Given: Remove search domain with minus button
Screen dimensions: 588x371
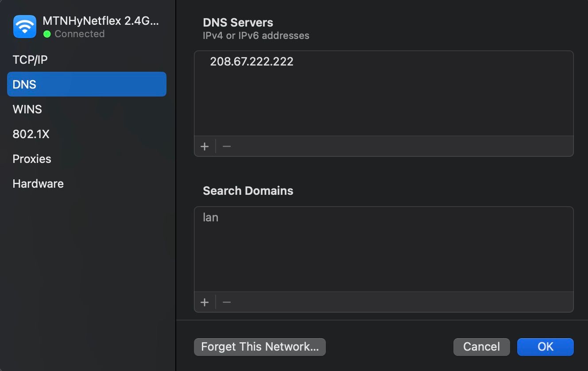Looking at the screenshot, I should 227,302.
